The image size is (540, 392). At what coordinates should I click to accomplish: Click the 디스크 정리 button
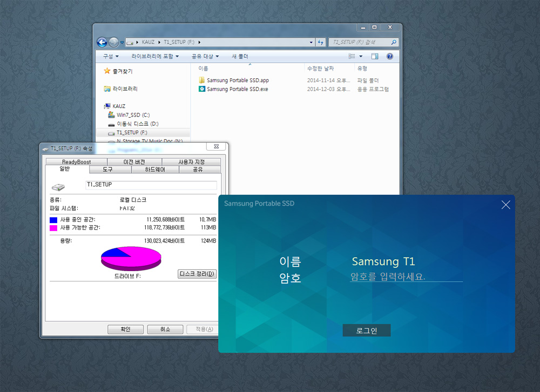197,274
